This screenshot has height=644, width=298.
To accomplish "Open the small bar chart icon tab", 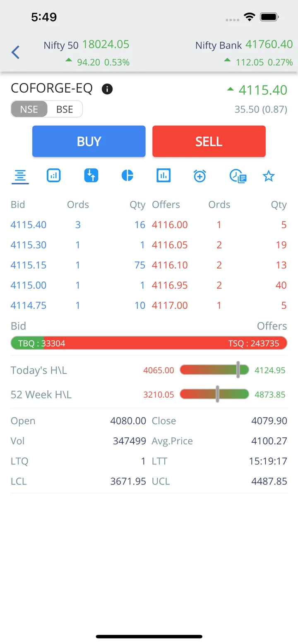I will pyautogui.click(x=54, y=176).
